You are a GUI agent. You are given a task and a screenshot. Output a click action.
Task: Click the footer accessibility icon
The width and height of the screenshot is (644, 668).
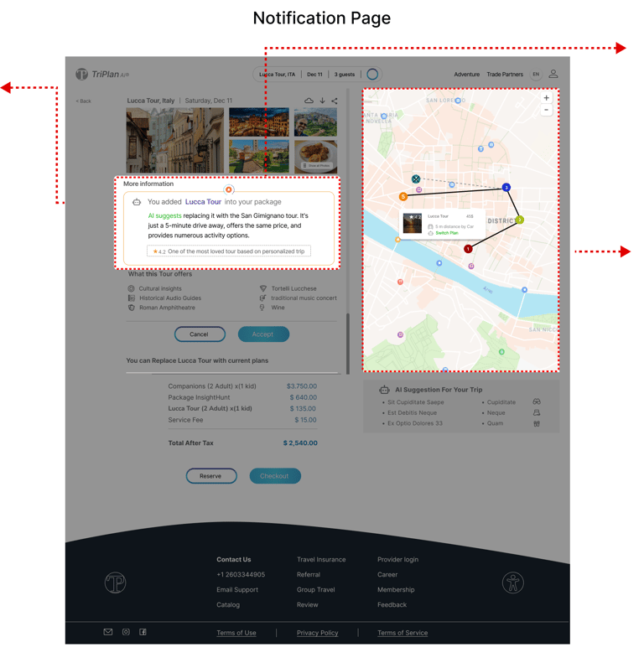coord(512,583)
